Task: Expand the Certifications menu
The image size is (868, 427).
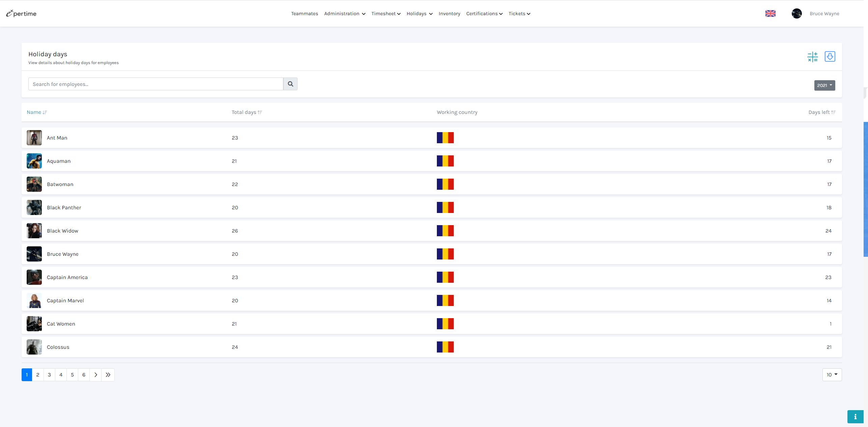Action: click(484, 13)
